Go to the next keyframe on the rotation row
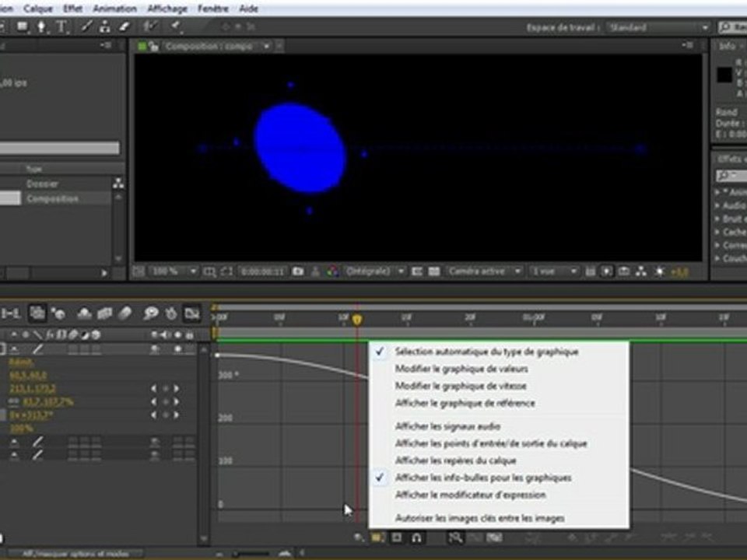Screen dimensions: 747x560 (177, 415)
